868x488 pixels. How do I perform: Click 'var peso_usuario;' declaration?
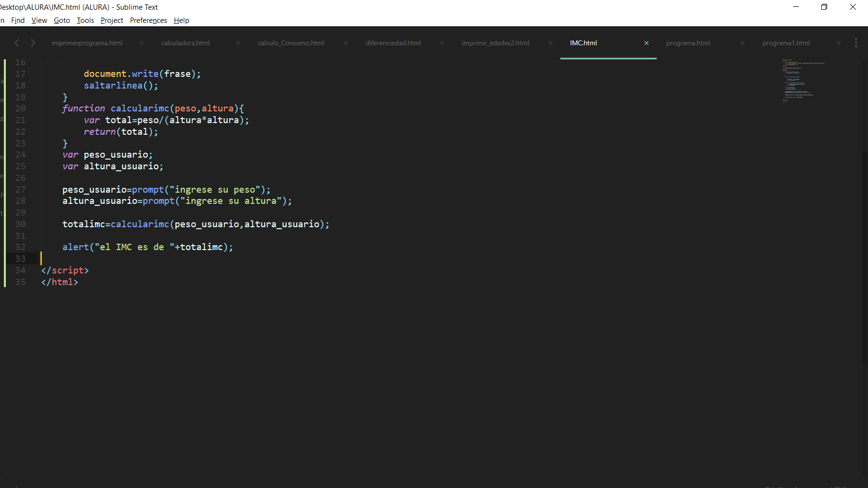(x=108, y=155)
